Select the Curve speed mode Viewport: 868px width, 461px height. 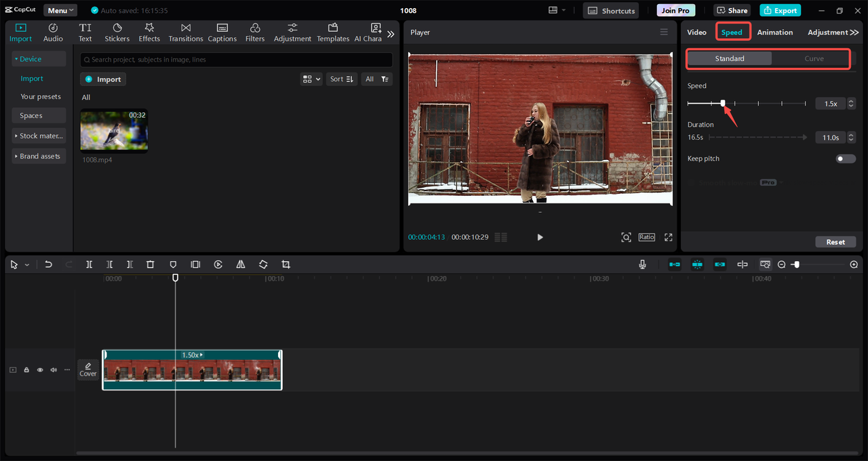point(814,58)
